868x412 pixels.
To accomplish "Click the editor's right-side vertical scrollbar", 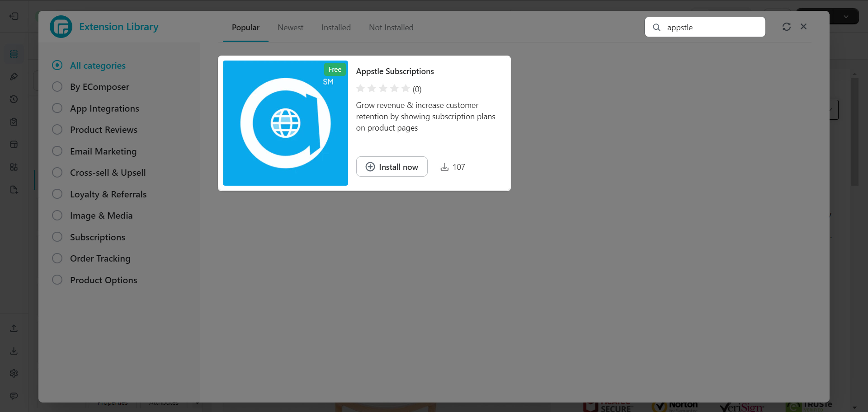I will (854, 131).
